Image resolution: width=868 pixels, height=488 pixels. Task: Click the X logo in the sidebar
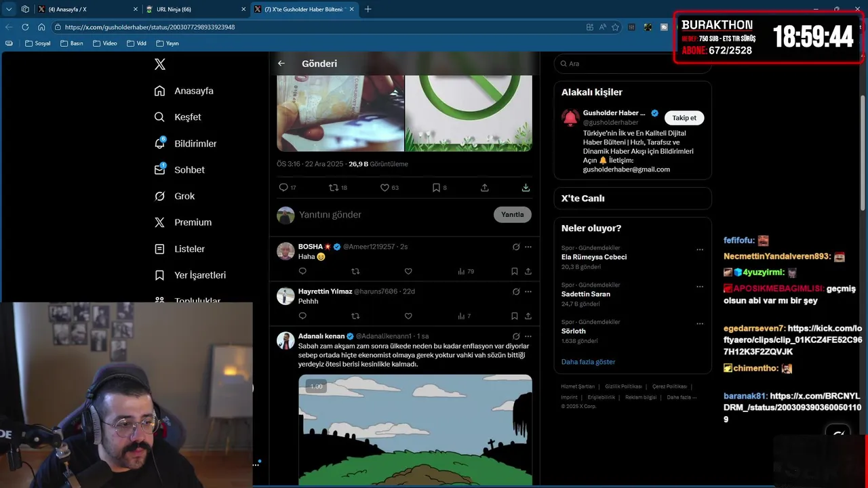tap(159, 64)
